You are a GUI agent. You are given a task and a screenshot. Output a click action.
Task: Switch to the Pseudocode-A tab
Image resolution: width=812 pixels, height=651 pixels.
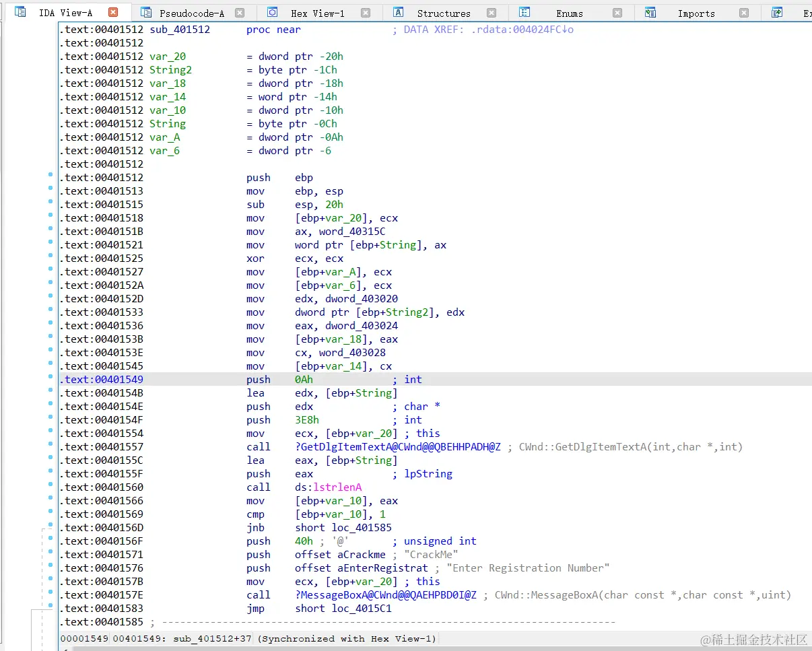192,13
